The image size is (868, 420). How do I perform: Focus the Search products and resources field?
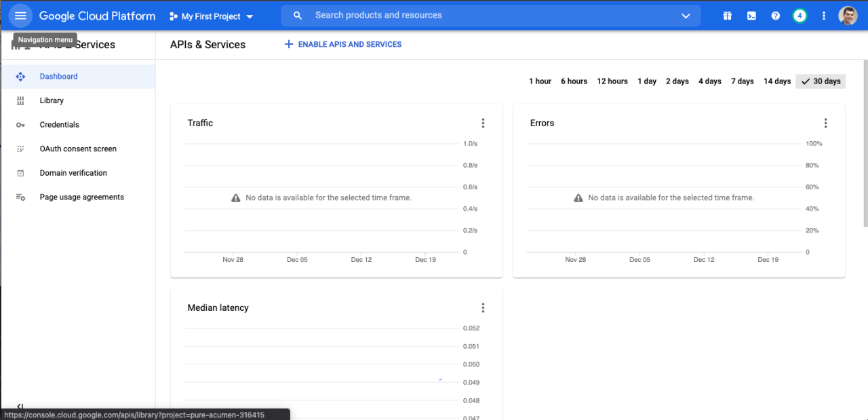pyautogui.click(x=492, y=16)
